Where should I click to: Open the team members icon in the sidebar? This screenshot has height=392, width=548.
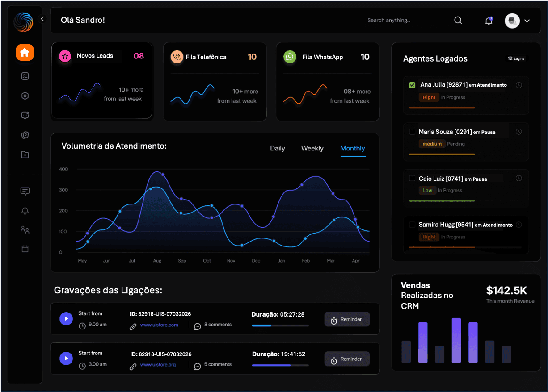tap(25, 229)
